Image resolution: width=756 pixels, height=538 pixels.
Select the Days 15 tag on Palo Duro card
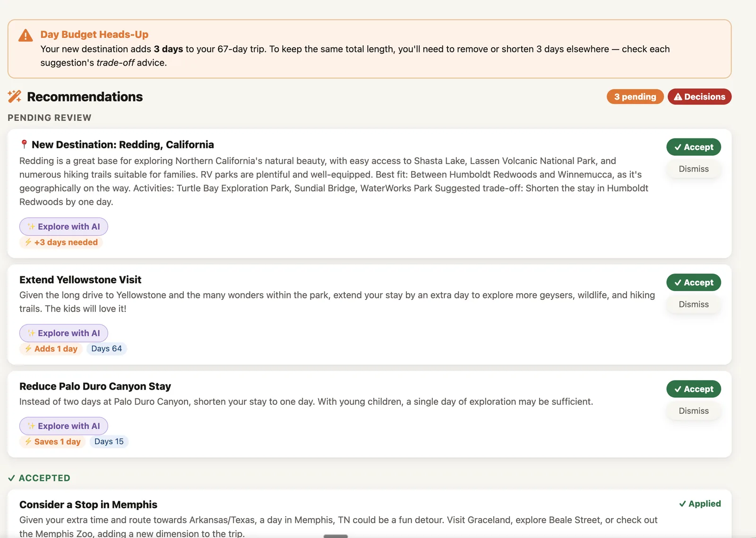(109, 442)
